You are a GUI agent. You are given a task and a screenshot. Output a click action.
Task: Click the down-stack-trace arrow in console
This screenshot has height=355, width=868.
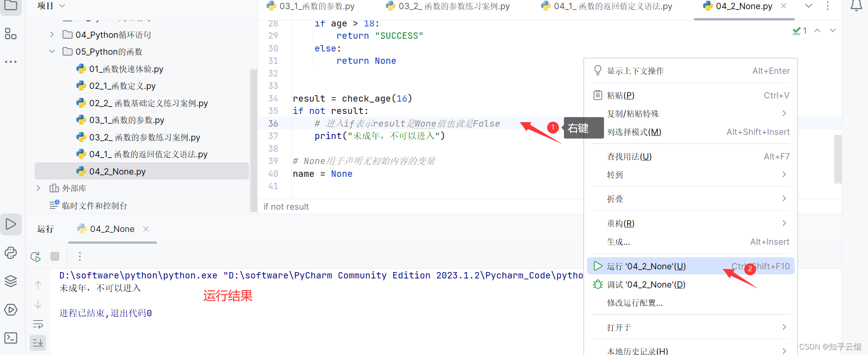pos(38,304)
